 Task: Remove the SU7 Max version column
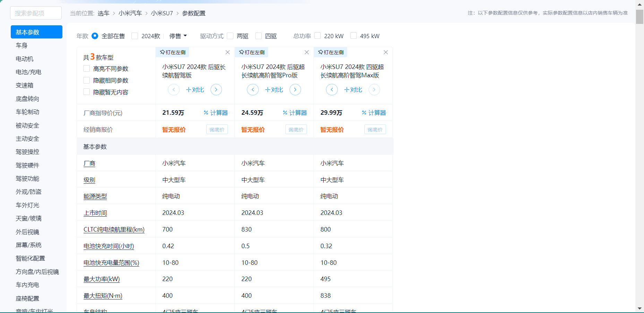point(386,52)
